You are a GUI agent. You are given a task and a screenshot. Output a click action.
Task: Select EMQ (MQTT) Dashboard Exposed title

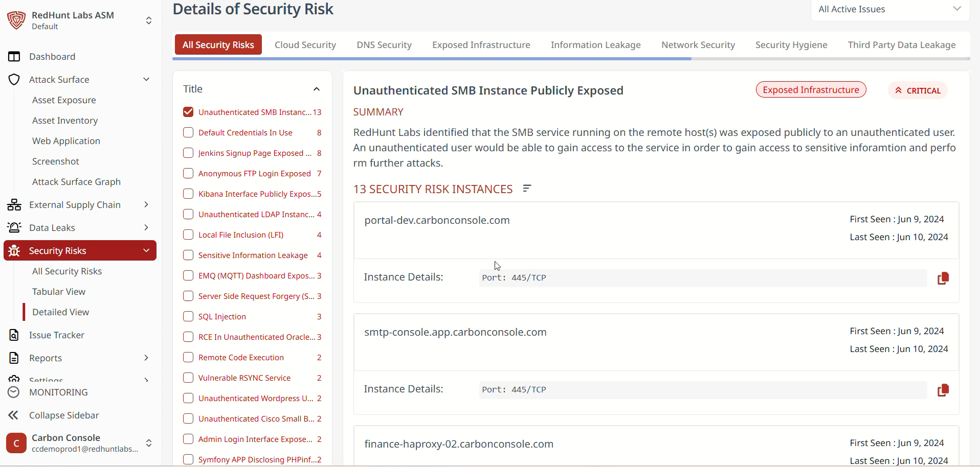256,276
